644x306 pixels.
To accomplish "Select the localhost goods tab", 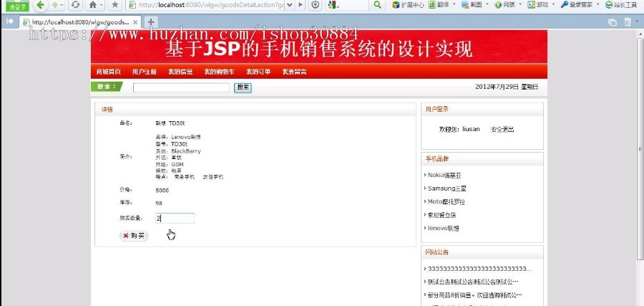I will point(80,22).
